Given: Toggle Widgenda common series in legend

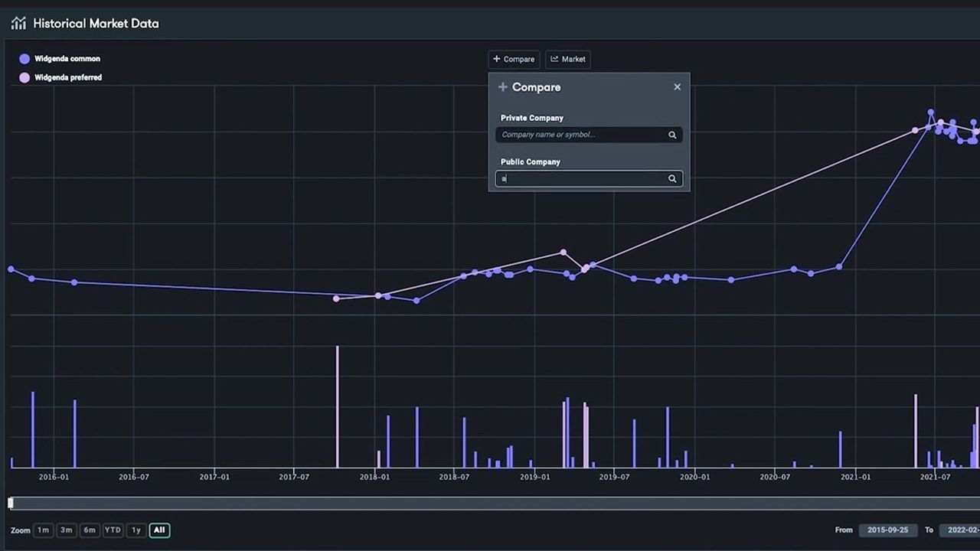Looking at the screenshot, I should click(x=60, y=59).
